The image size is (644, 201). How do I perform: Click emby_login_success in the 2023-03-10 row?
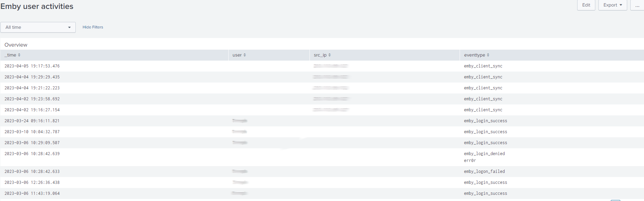[486, 132]
